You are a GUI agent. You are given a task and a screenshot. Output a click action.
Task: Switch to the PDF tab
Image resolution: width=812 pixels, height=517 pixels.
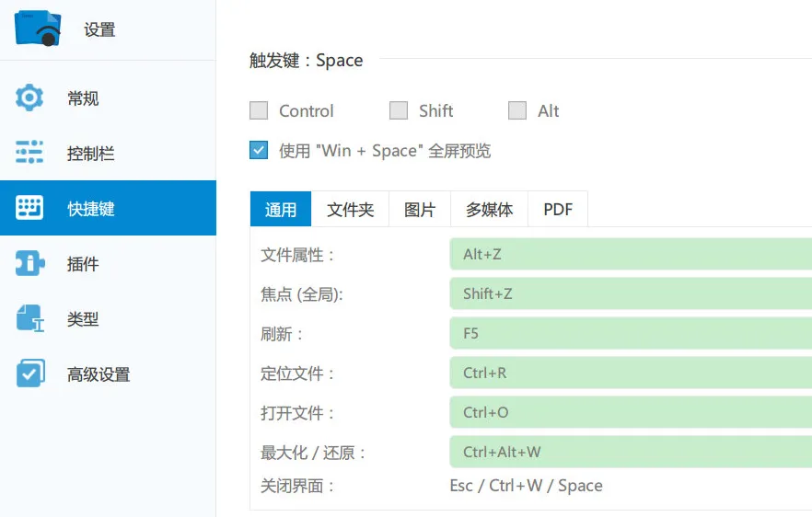click(x=558, y=210)
